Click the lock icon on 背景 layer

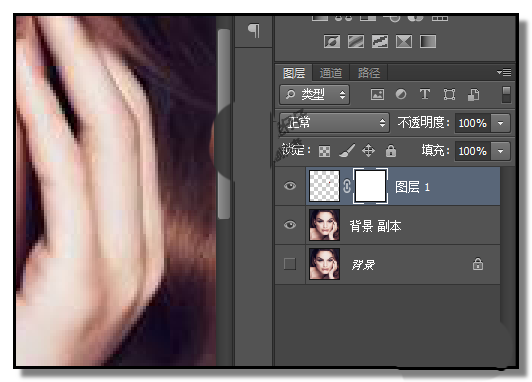pos(478,264)
